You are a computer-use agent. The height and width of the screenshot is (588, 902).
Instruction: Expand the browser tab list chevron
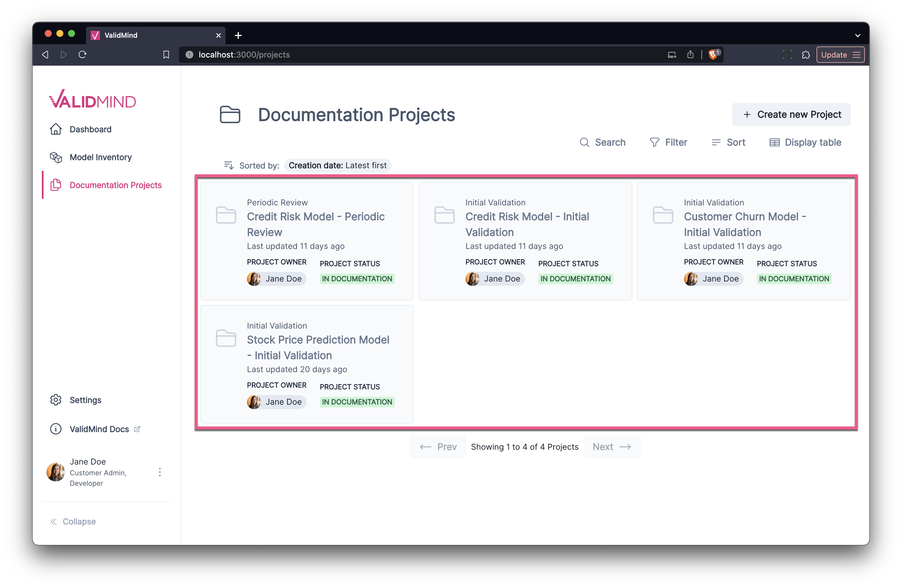[858, 35]
